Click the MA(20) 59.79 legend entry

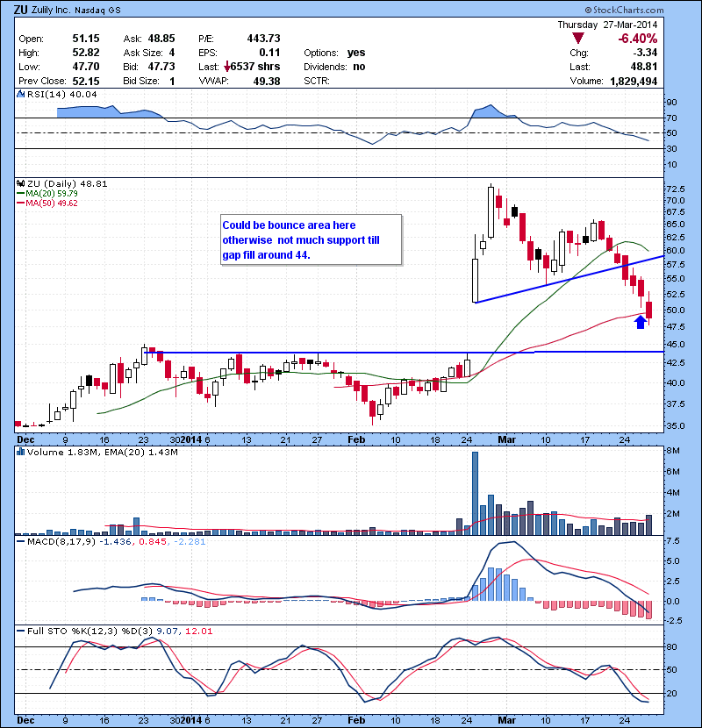[52, 193]
